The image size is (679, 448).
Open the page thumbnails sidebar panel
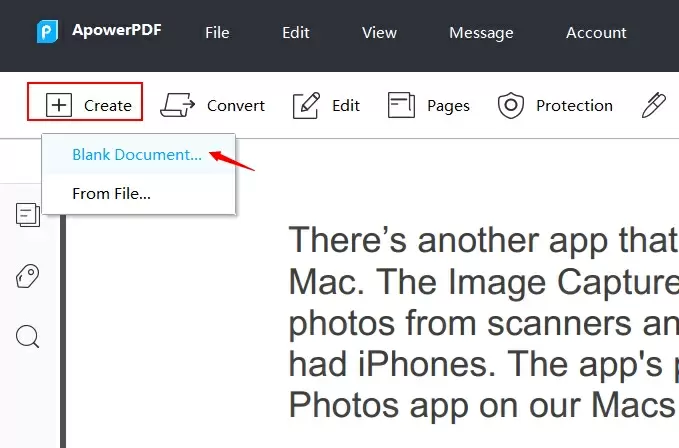(28, 215)
